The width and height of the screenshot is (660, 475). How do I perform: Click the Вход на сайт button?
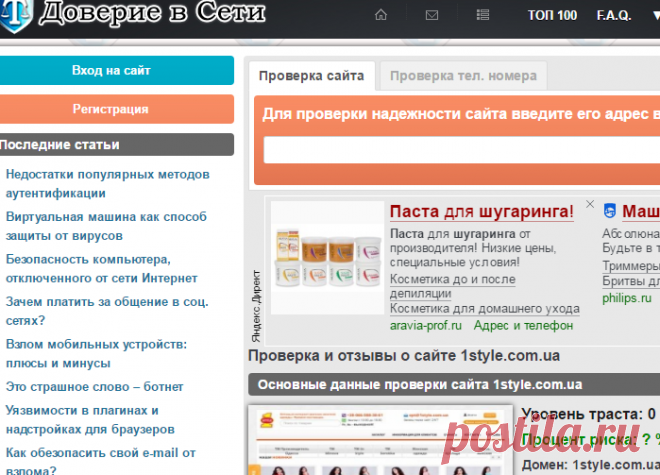pyautogui.click(x=117, y=70)
